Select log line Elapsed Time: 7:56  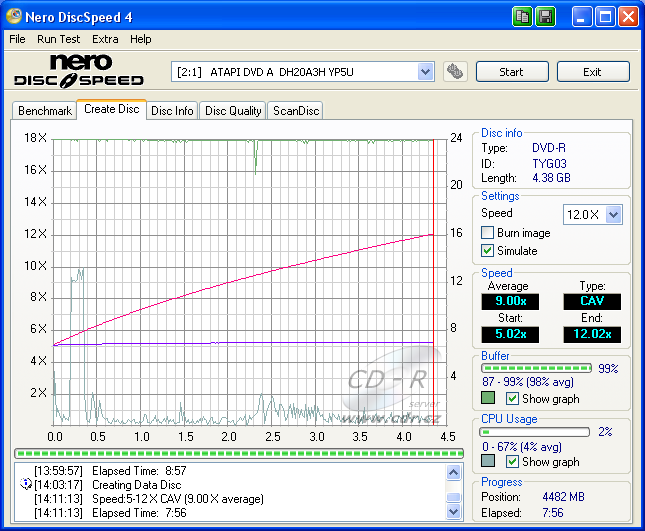139,513
